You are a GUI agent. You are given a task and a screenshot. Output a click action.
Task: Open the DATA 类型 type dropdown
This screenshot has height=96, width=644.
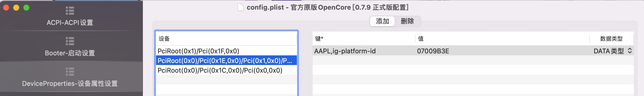[613, 51]
